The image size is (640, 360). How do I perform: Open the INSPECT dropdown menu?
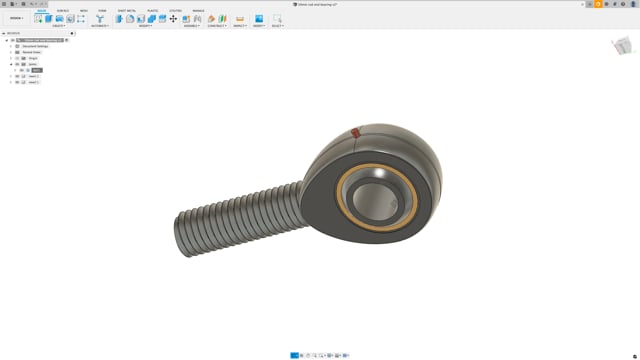coord(240,26)
